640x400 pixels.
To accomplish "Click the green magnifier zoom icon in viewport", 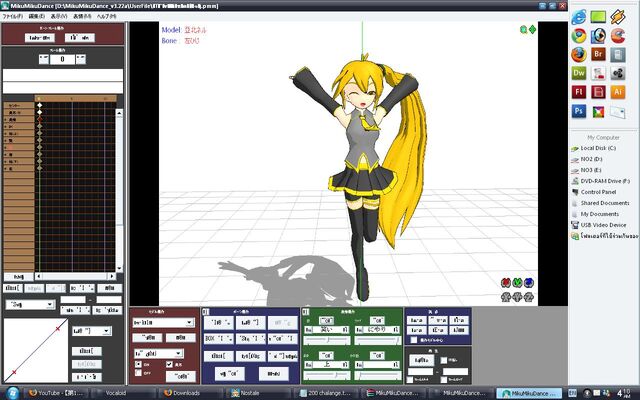I will coord(523,29).
